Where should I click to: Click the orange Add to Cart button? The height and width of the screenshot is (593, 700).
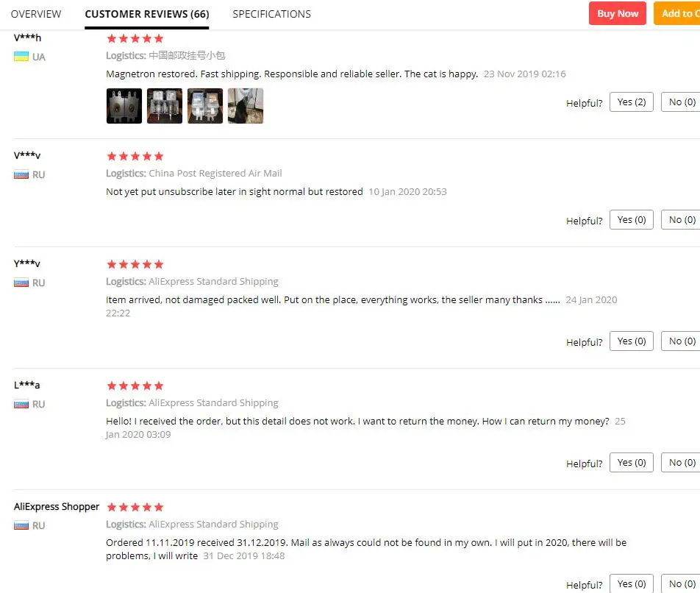677,13
